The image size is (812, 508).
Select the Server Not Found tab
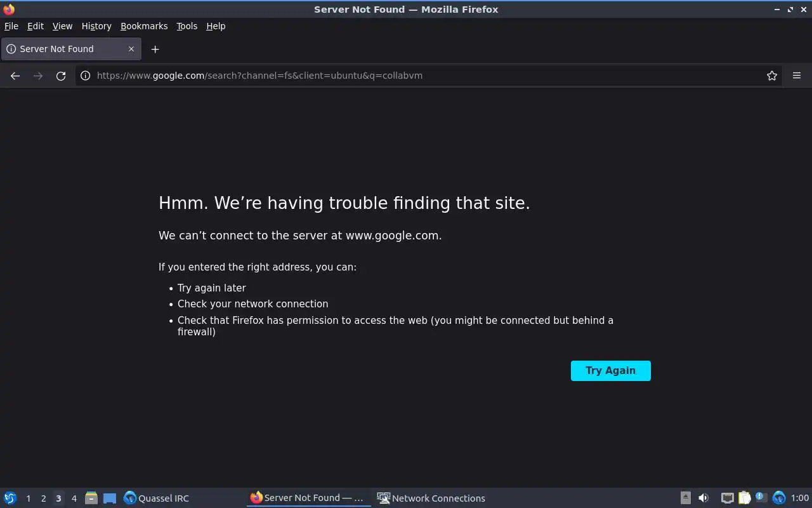pyautogui.click(x=70, y=49)
